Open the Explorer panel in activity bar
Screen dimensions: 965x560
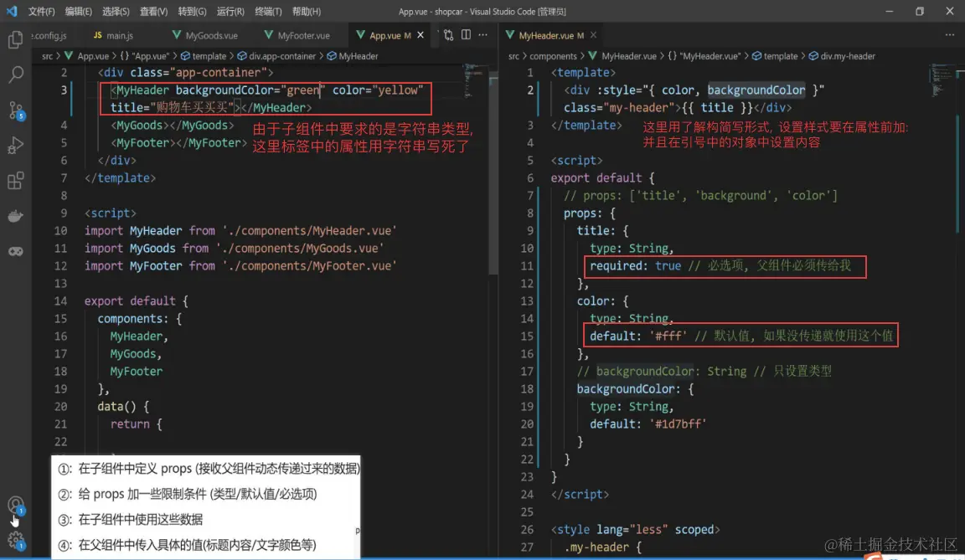pyautogui.click(x=15, y=39)
